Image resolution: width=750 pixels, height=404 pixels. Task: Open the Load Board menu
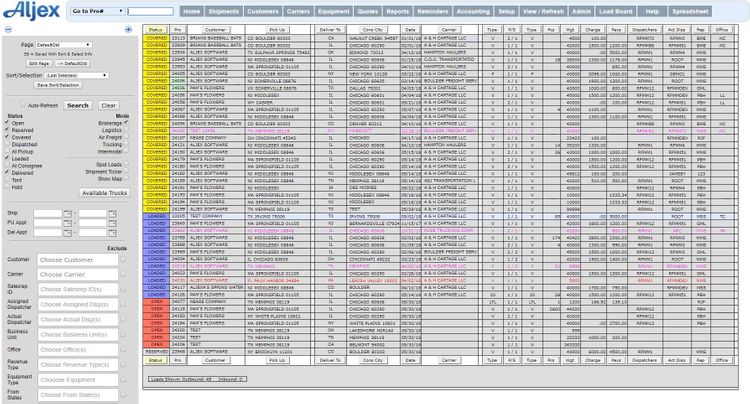(x=616, y=11)
